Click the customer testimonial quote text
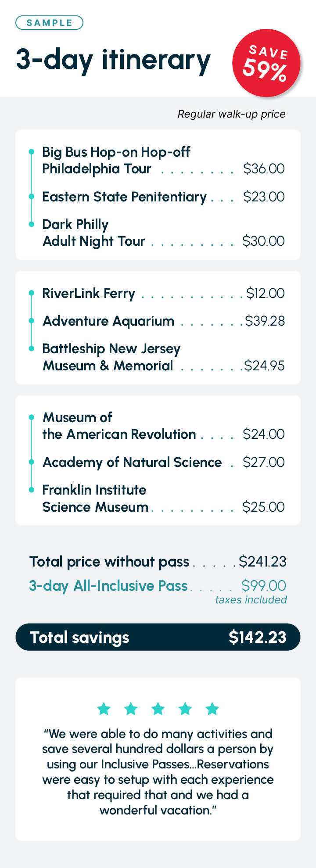This screenshot has height=868, width=316. pyautogui.click(x=158, y=772)
